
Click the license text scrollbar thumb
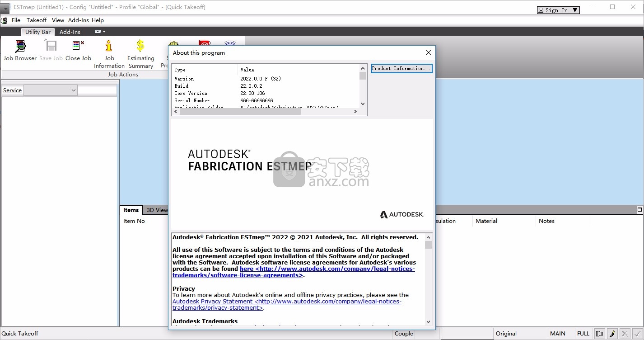[x=428, y=245]
